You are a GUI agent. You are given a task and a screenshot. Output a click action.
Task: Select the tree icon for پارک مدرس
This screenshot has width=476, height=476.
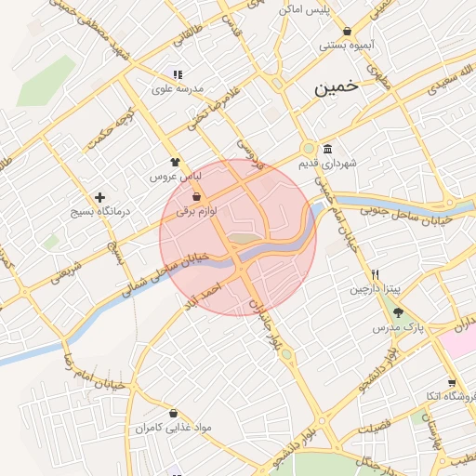click(x=398, y=312)
